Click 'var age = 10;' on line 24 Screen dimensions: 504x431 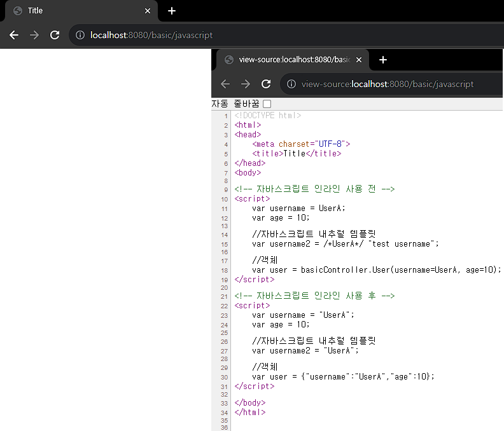281,325
